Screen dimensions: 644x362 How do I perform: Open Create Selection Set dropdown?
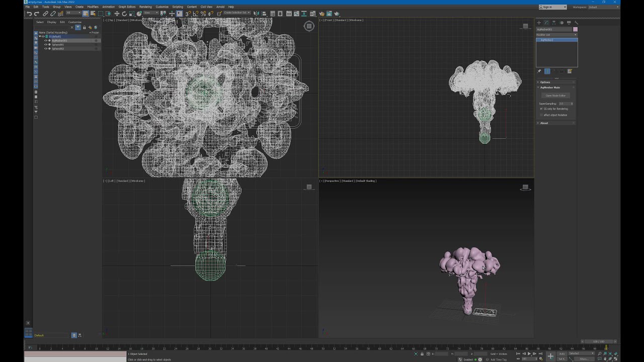tap(236, 14)
